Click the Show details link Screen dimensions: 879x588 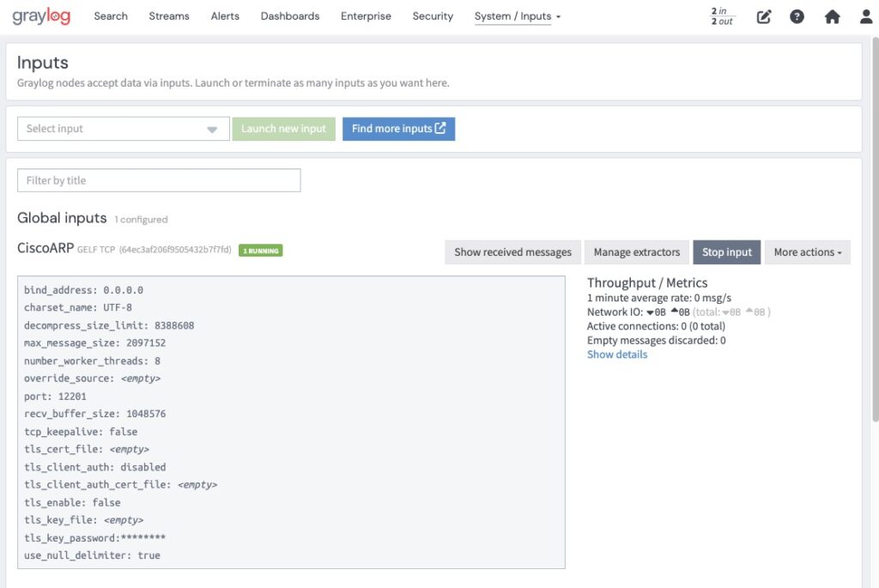pyautogui.click(x=617, y=355)
